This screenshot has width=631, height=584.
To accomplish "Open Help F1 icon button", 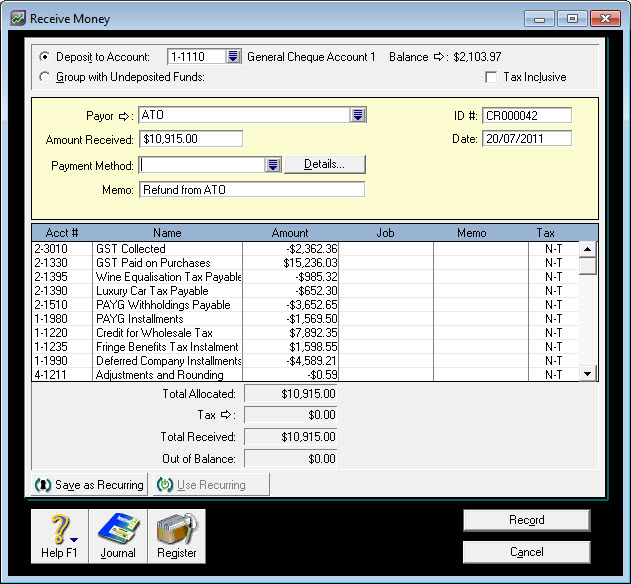I will pyautogui.click(x=60, y=535).
